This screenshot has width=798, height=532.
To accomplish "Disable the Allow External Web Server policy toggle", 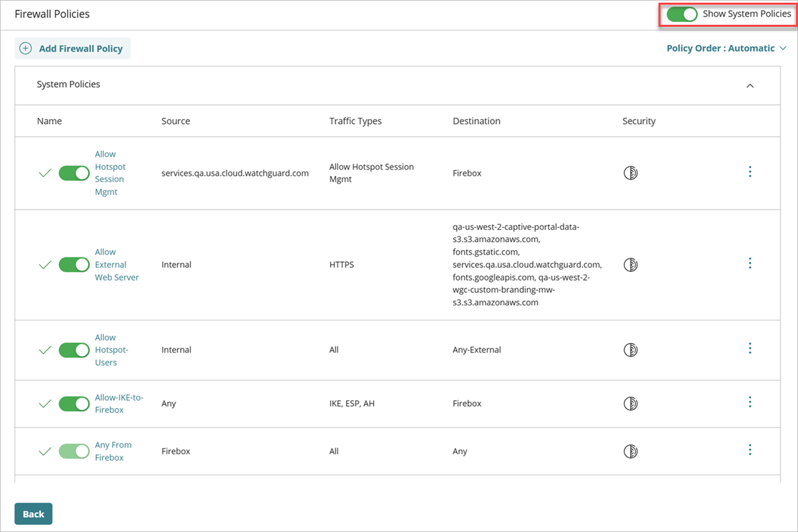I will coord(74,264).
